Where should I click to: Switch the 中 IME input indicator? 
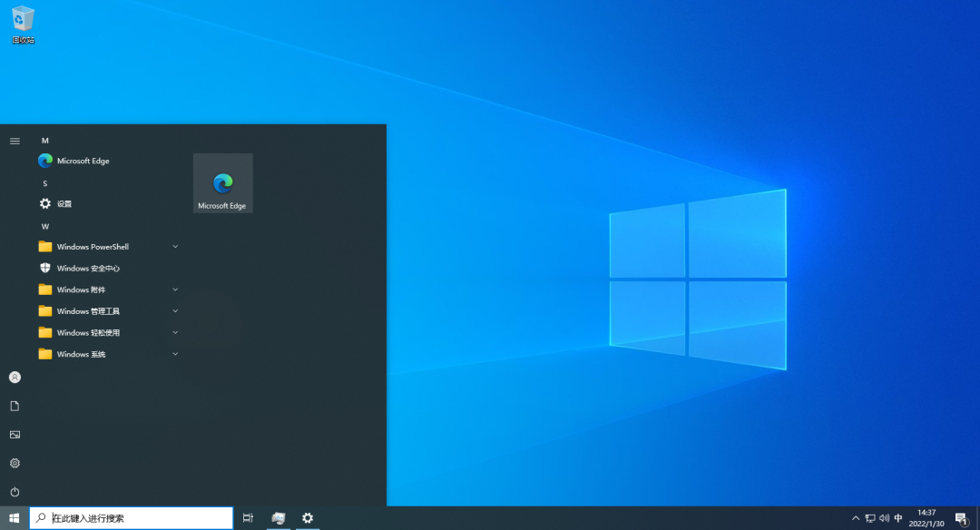tap(898, 517)
